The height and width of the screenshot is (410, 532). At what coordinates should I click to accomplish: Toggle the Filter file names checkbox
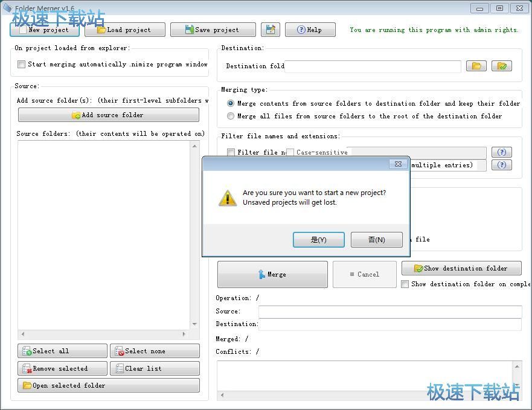click(231, 152)
